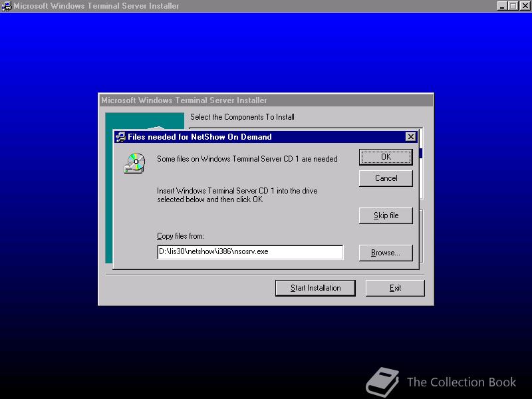This screenshot has height=399, width=532.
Task: Click the Skip file button
Action: pos(386,215)
